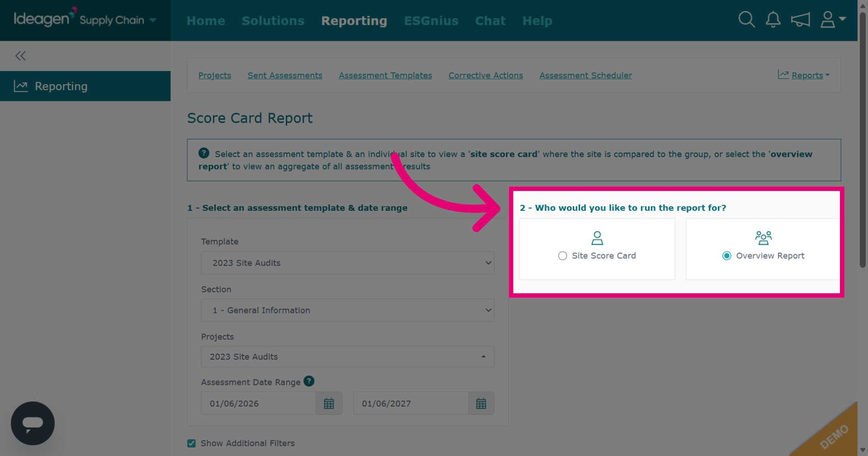Image resolution: width=868 pixels, height=456 pixels.
Task: Open the Projects link
Action: point(215,76)
